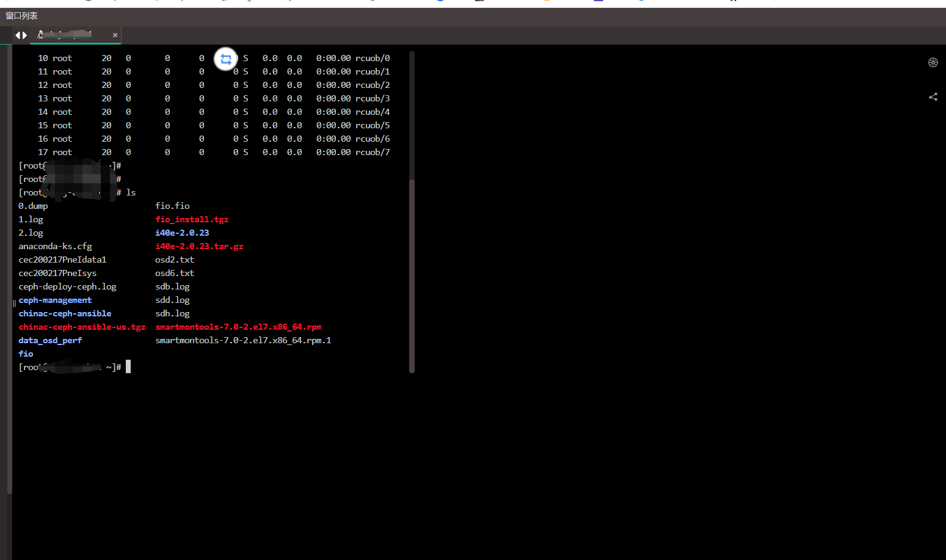Click the cec200217PneIsys entry
Image resolution: width=946 pixels, height=560 pixels.
click(x=57, y=273)
